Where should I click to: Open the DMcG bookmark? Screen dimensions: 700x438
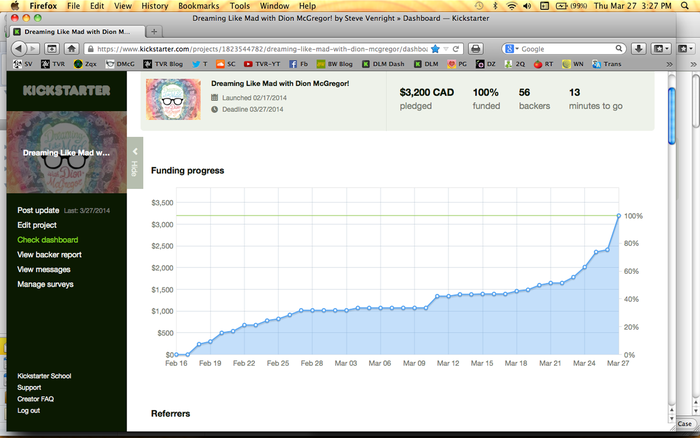[x=120, y=64]
